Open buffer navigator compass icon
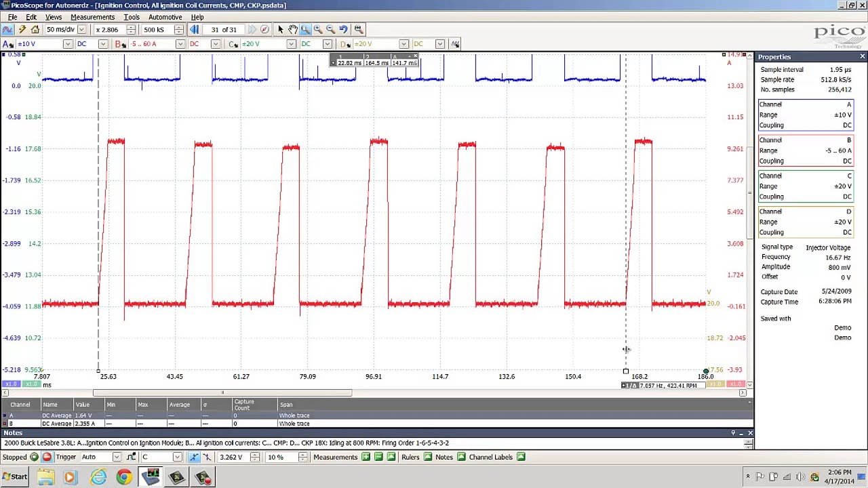Screen dimensions: 868x488 (264, 30)
